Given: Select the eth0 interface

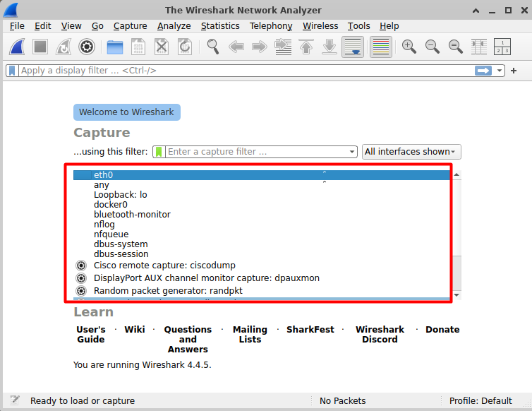Looking at the screenshot, I should pos(262,175).
